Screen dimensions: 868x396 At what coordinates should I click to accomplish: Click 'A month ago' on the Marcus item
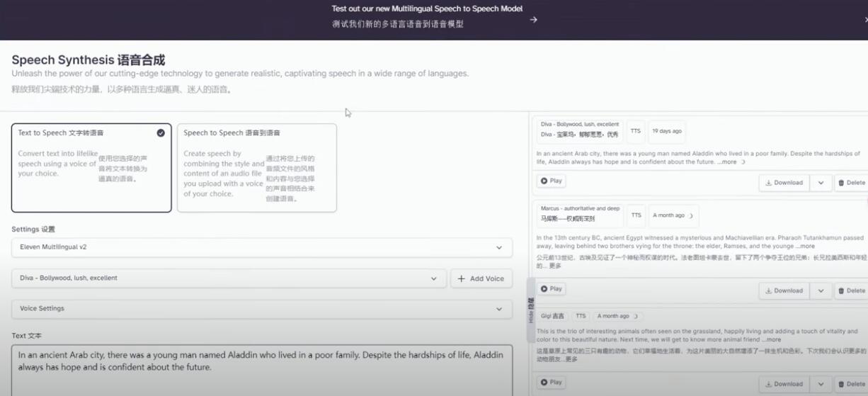(x=673, y=215)
